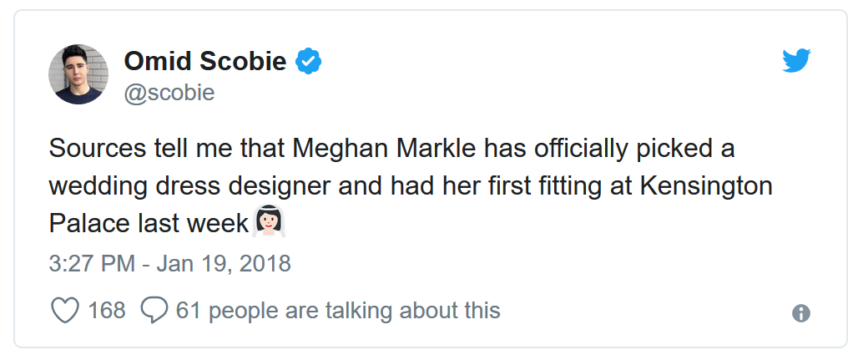Click the phrase "wedding dress designer"
The height and width of the screenshot is (360, 868).
[190, 186]
